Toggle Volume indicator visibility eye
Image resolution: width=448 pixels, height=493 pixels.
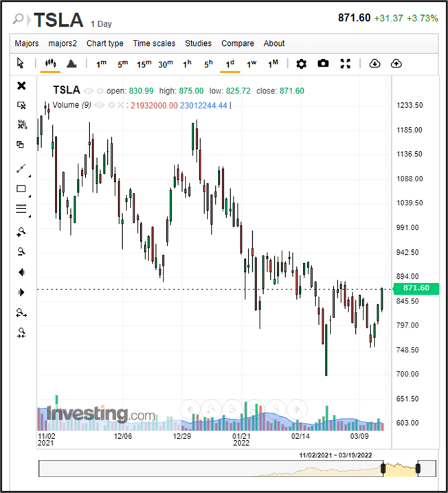100,105
